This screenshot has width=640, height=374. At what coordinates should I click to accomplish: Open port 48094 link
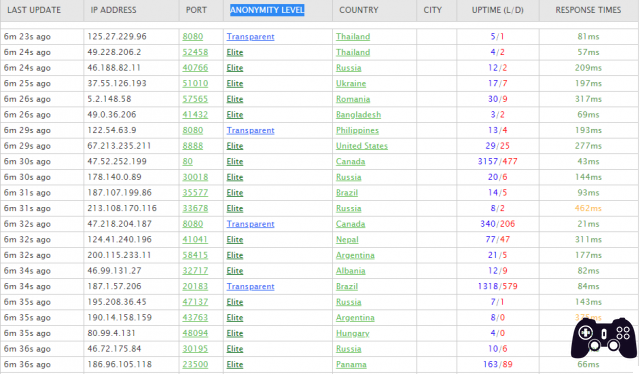click(195, 333)
